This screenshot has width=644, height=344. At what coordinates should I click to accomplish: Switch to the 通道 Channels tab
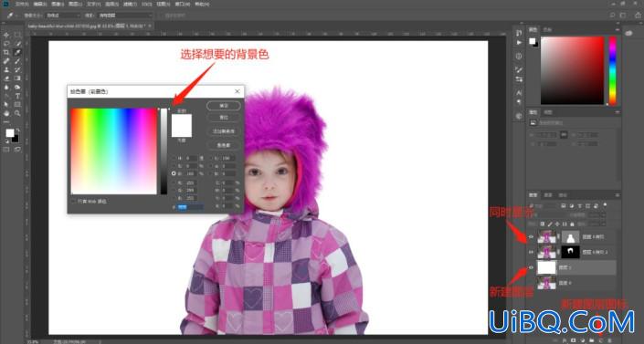[548, 195]
